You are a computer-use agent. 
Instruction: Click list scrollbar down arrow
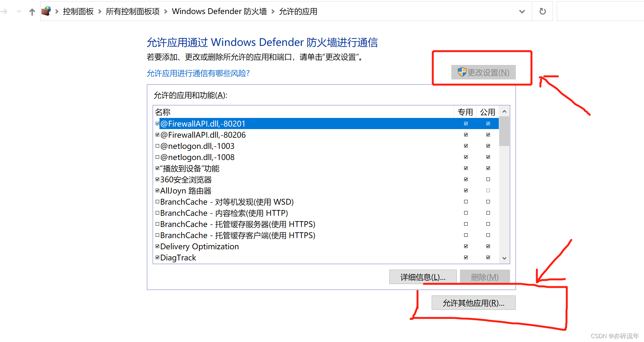point(504,258)
